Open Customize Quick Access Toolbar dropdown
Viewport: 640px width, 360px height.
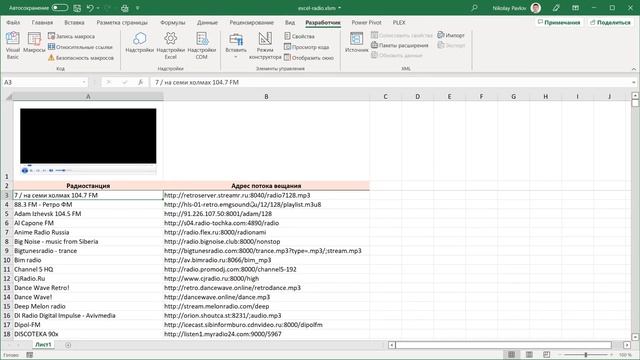click(x=138, y=8)
